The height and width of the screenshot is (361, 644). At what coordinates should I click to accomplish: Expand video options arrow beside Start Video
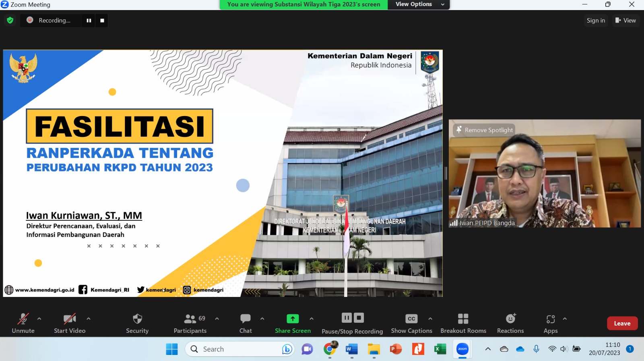pos(89,319)
